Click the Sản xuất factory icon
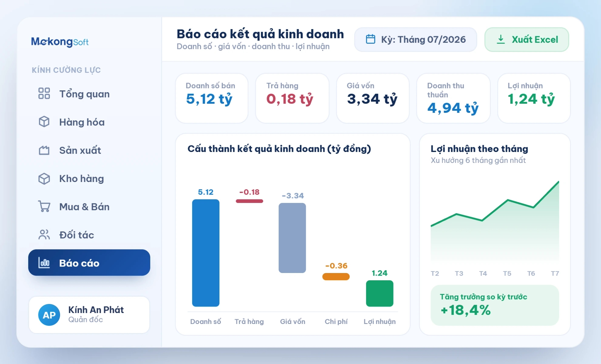Screen dimensions: 601x364 44,150
